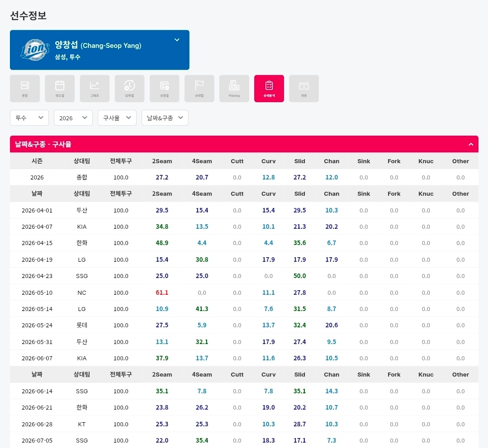
Task: Click the 시즌 column header
Action: [37, 161]
